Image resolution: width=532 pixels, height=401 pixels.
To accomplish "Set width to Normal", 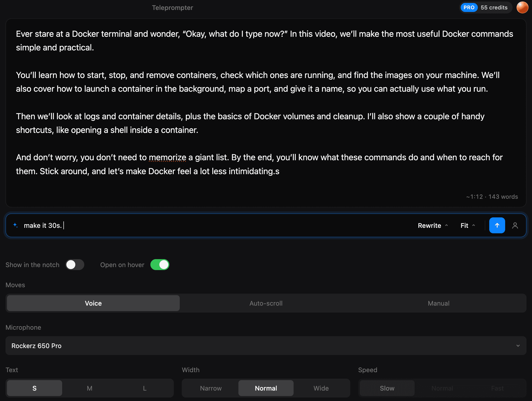I will point(266,388).
